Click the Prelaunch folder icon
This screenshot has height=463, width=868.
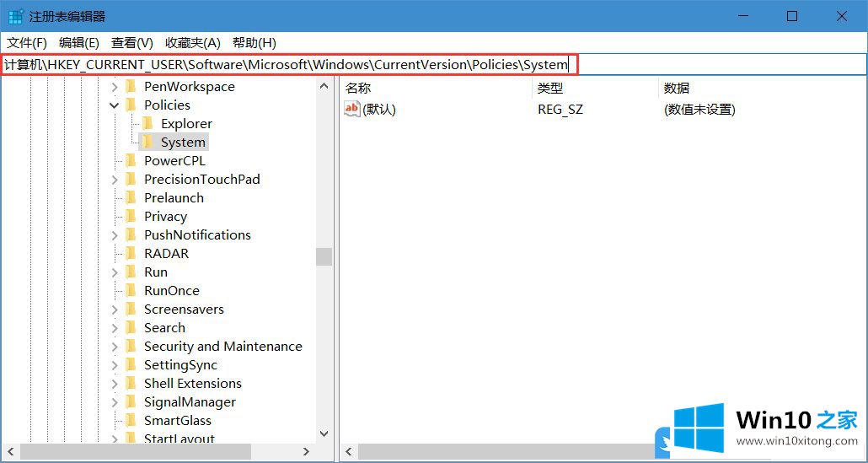coord(131,197)
